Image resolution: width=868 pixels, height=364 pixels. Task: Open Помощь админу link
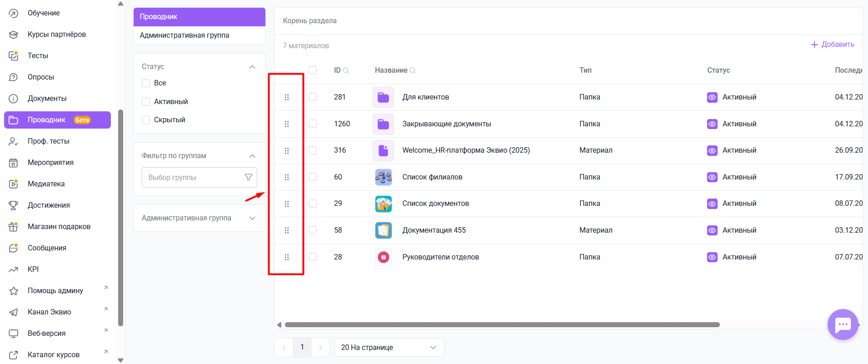pos(57,291)
